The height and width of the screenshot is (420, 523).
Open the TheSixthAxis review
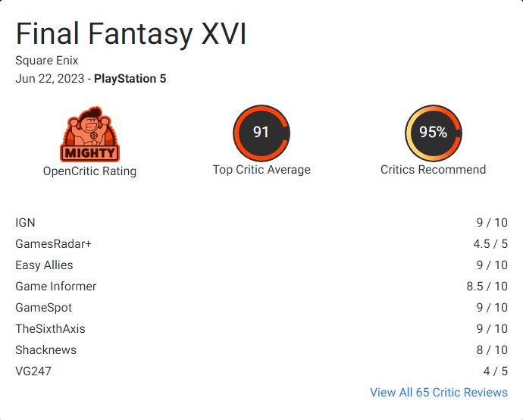point(50,328)
